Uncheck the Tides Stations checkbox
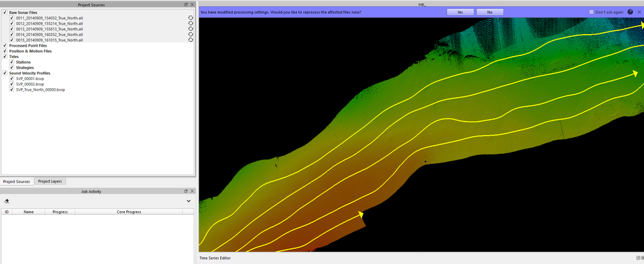This screenshot has height=264, width=644. [12, 62]
